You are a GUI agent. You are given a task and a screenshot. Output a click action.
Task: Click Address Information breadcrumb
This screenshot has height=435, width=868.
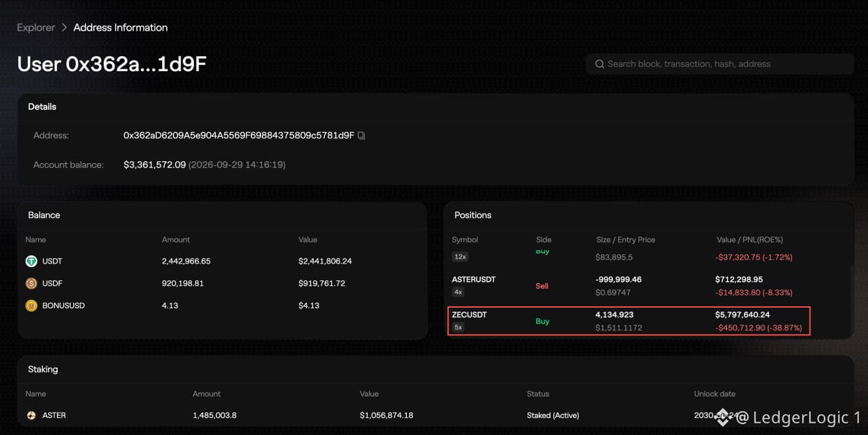click(x=121, y=28)
